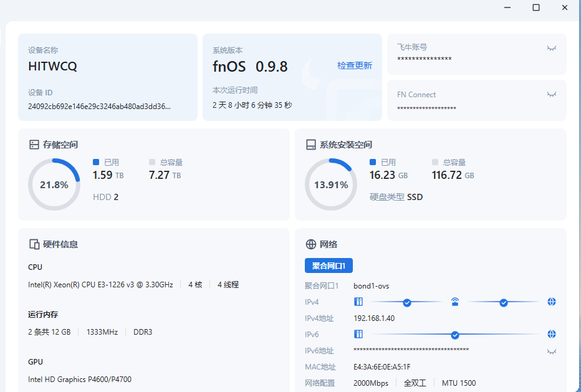Click first IPv4 connection check mark
581x392 pixels.
407,303
